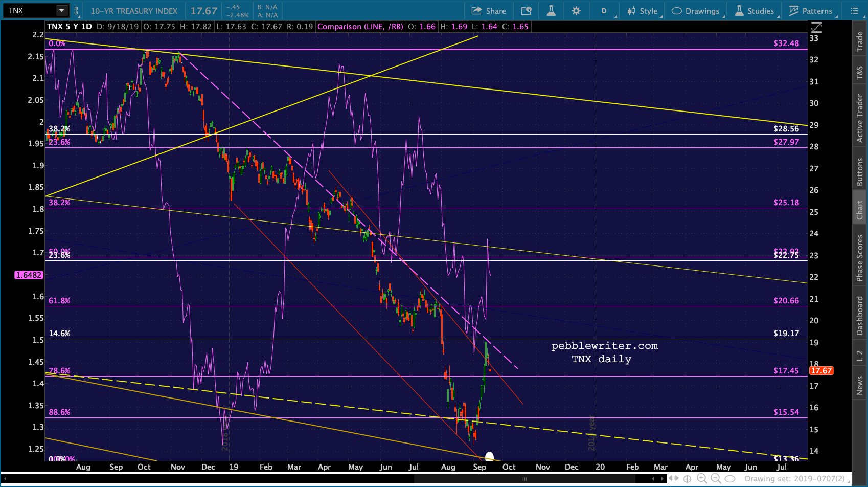
Task: Open the Style dropdown menu
Action: pyautogui.click(x=644, y=11)
